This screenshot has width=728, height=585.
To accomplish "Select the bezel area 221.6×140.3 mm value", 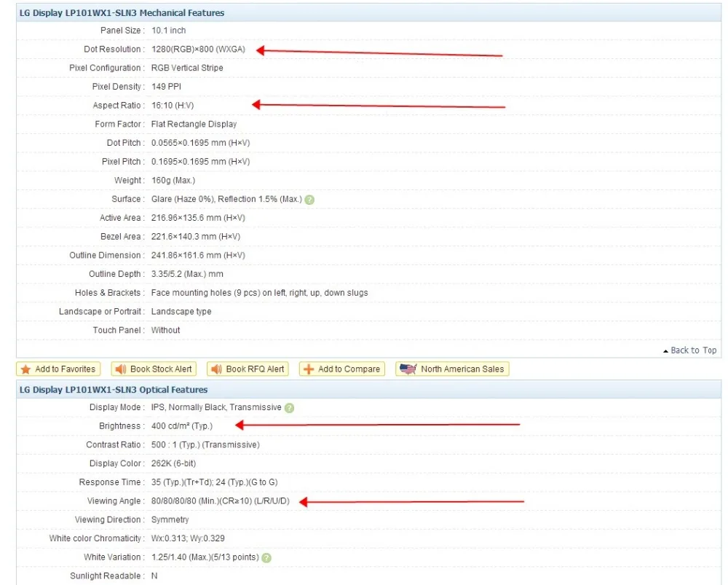I will 195,237.
